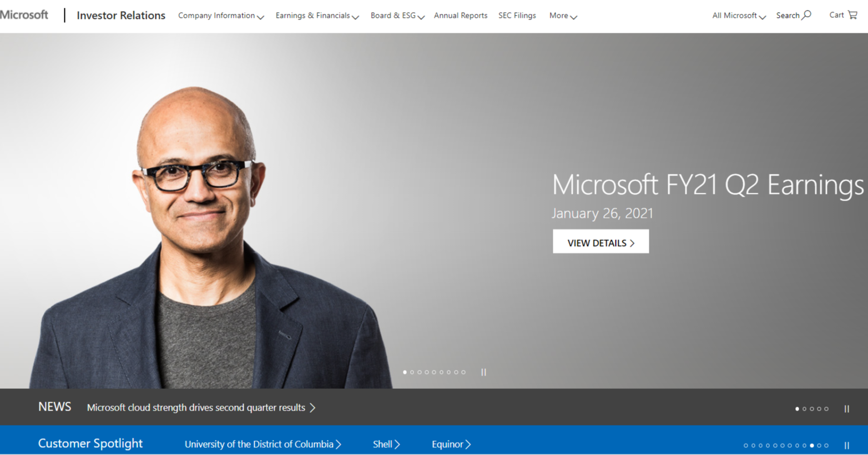Viewport: 868px width, 455px height.
Task: Click the January 26, 2021 date text
Action: 602,213
